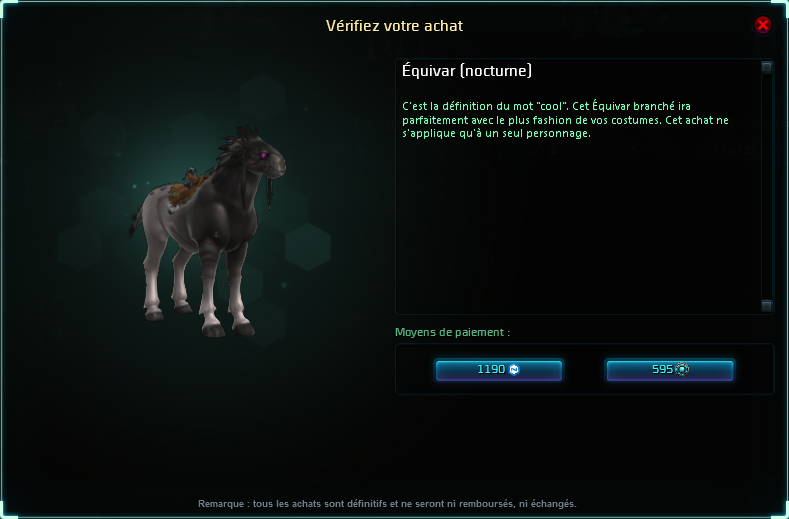Click the bright hexagon right of horse
The width and height of the screenshot is (789, 519).
pos(308,247)
